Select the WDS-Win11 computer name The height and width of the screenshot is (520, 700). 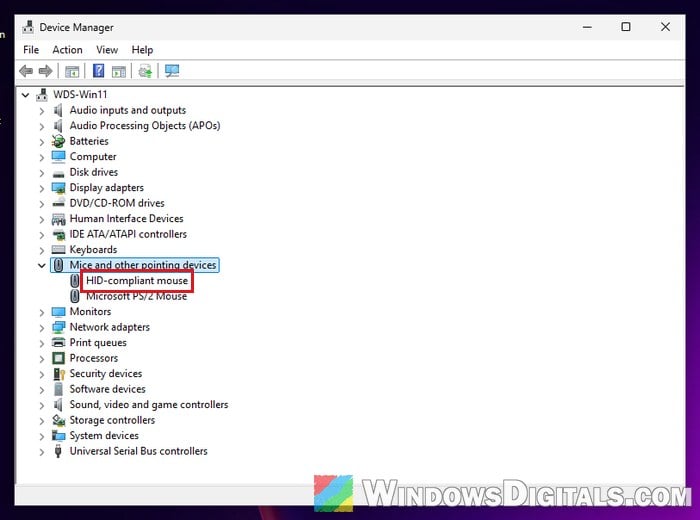click(80, 95)
